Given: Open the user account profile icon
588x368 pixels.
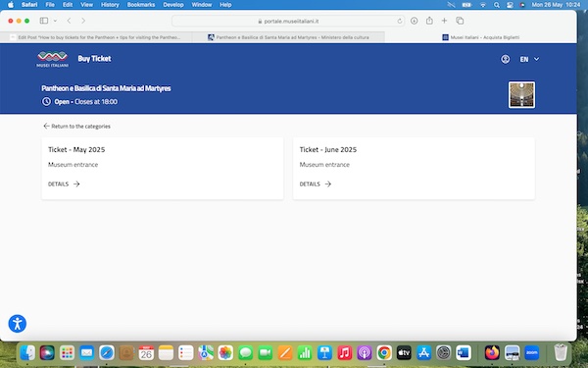Looking at the screenshot, I should pyautogui.click(x=505, y=59).
